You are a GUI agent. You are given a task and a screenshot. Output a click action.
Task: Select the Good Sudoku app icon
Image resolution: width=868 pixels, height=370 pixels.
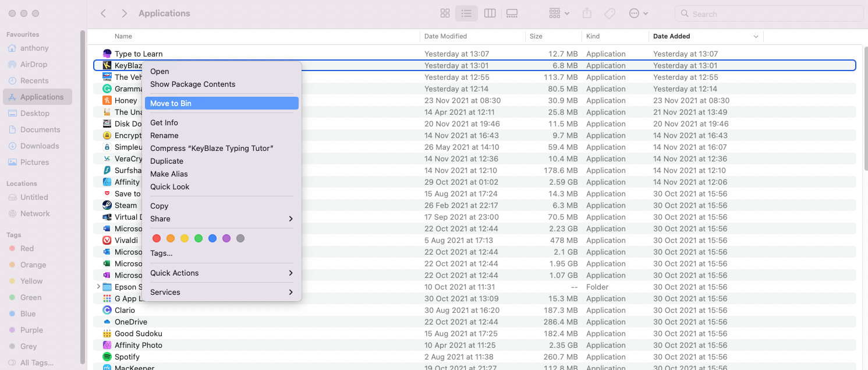(107, 333)
